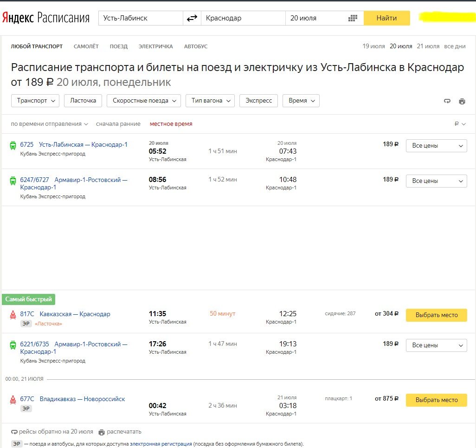The width and height of the screenshot is (476, 448).
Task: Select 21 июля date
Action: coord(428,46)
